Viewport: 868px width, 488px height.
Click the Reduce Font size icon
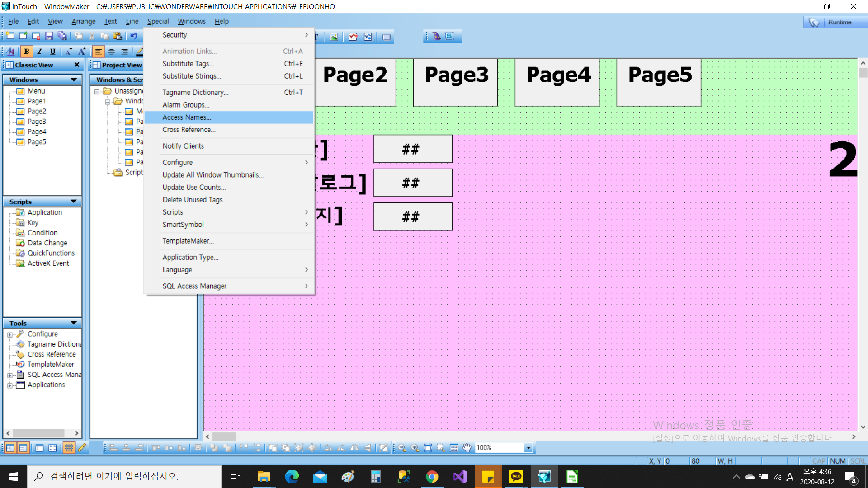pyautogui.click(x=69, y=52)
